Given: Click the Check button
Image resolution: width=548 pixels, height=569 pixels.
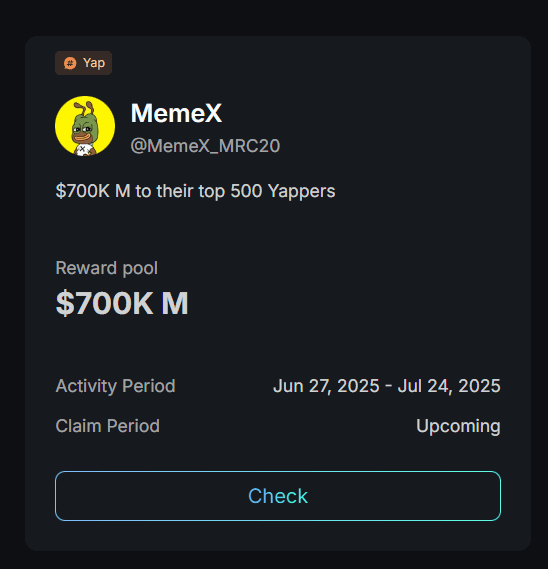Looking at the screenshot, I should tap(278, 496).
